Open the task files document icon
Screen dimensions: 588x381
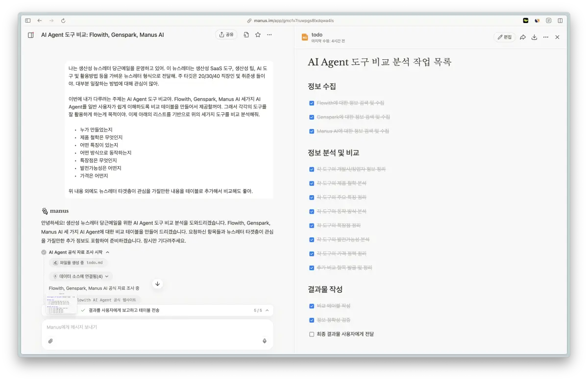(x=246, y=35)
